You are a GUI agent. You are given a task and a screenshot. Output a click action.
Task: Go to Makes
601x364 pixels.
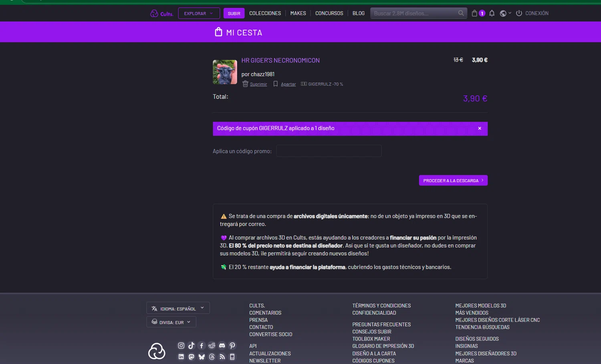[298, 13]
